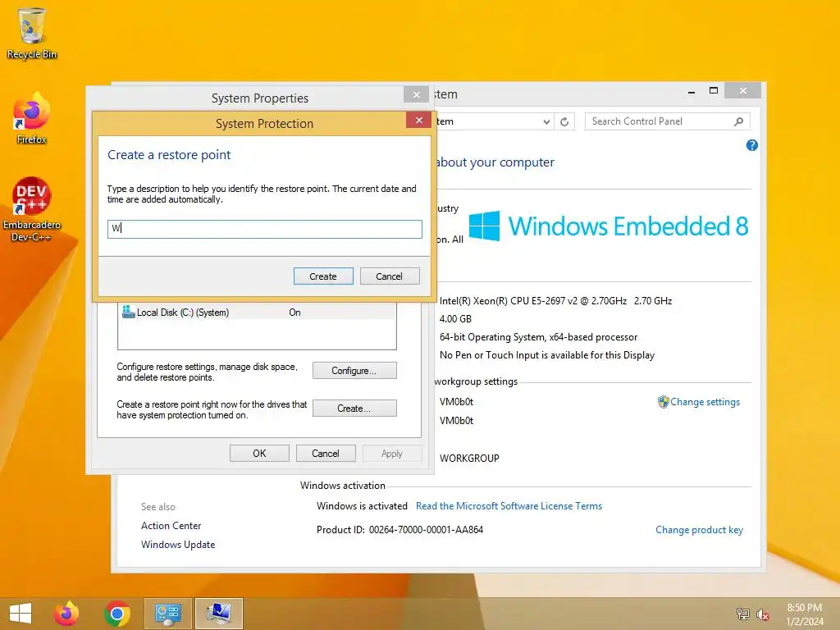
Task: Click the No Pen or Touch Input text
Action: pyautogui.click(x=547, y=355)
